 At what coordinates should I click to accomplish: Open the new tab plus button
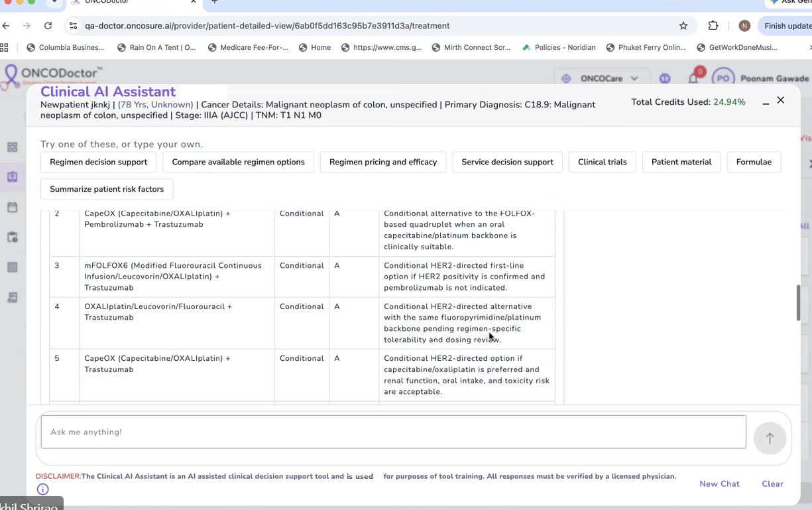[x=215, y=3]
